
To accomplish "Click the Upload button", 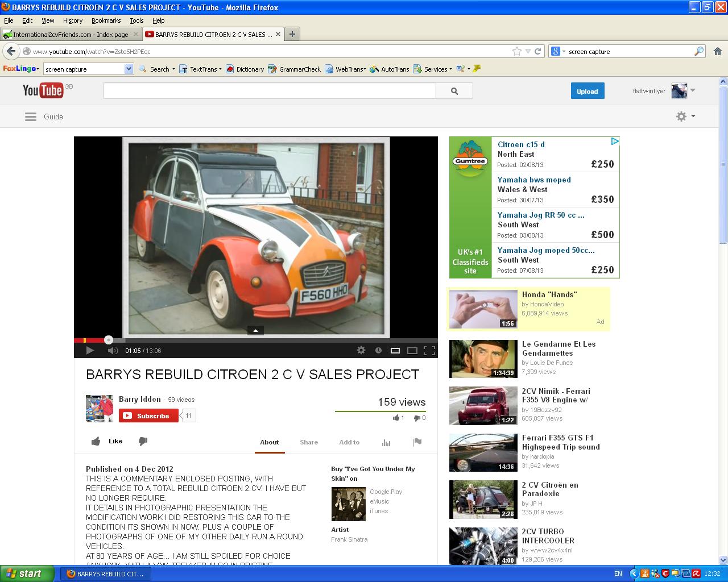I will 587,91.
